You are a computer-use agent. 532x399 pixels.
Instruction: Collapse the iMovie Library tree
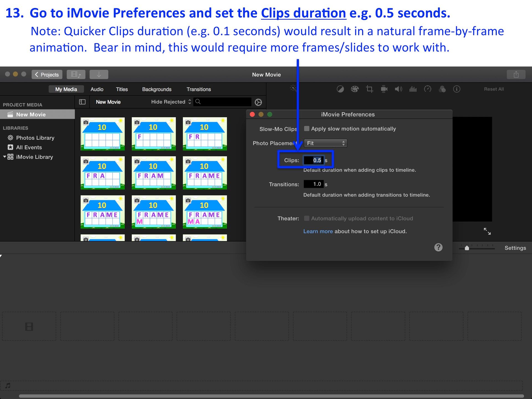click(4, 157)
